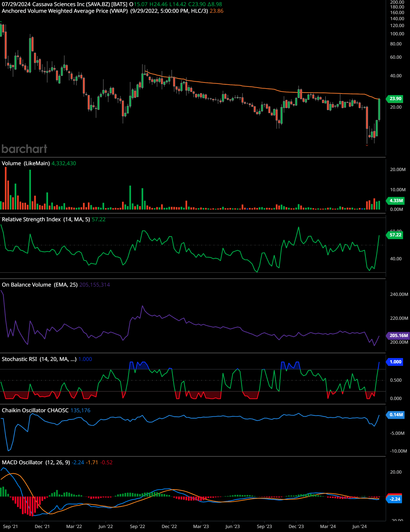Click the OBV value 205,155,314
Viewport: 410px width, 532px height.
click(95, 285)
